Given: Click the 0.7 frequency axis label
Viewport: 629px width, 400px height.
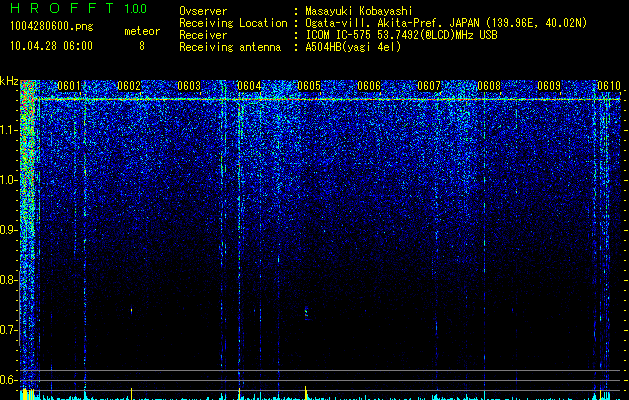Looking at the screenshot, I should point(9,330).
